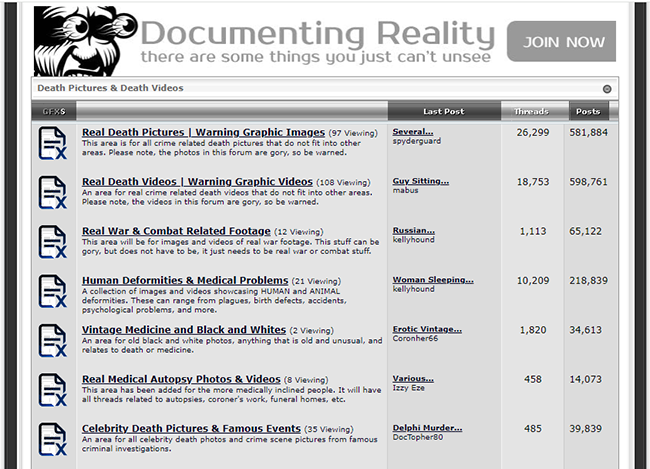
Task: Click the post count 14,073
Action: [585, 379]
